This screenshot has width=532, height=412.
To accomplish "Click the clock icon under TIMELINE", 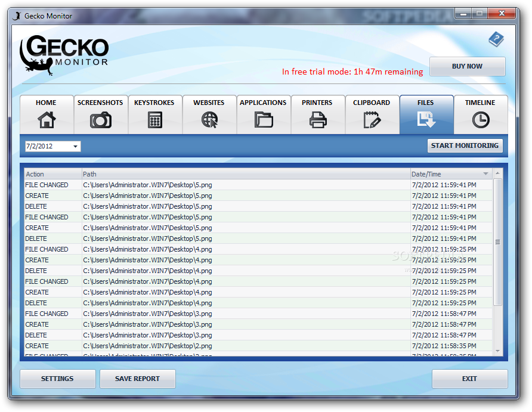I will tap(481, 120).
